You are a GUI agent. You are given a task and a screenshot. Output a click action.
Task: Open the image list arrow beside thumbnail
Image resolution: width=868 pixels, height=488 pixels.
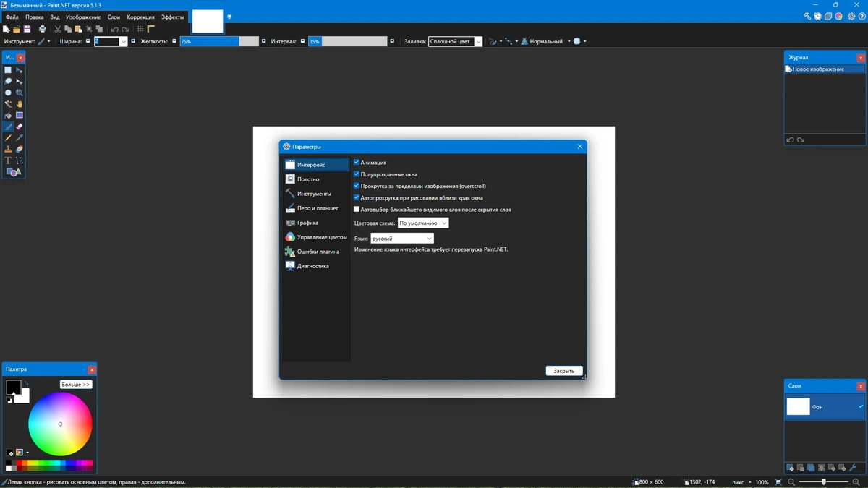pyautogui.click(x=229, y=17)
